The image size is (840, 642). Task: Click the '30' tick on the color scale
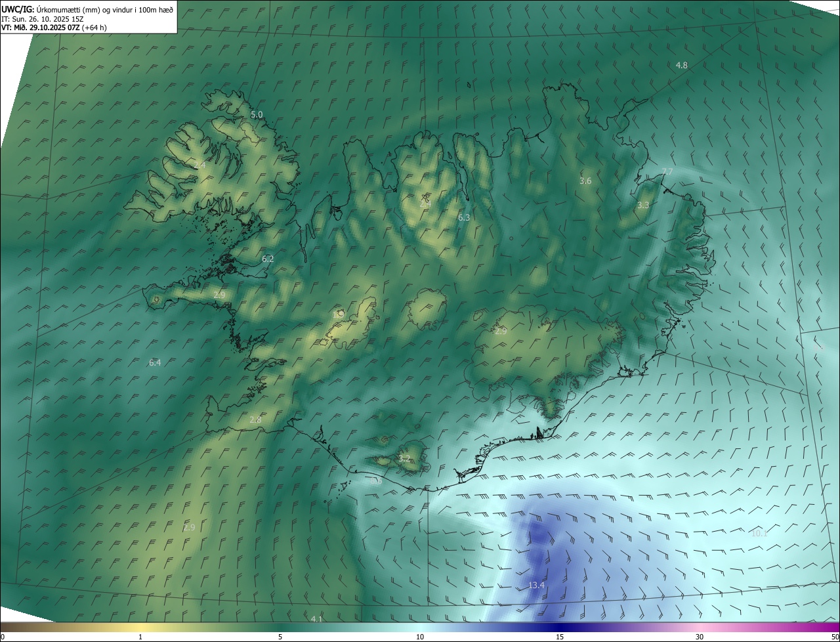(700, 637)
